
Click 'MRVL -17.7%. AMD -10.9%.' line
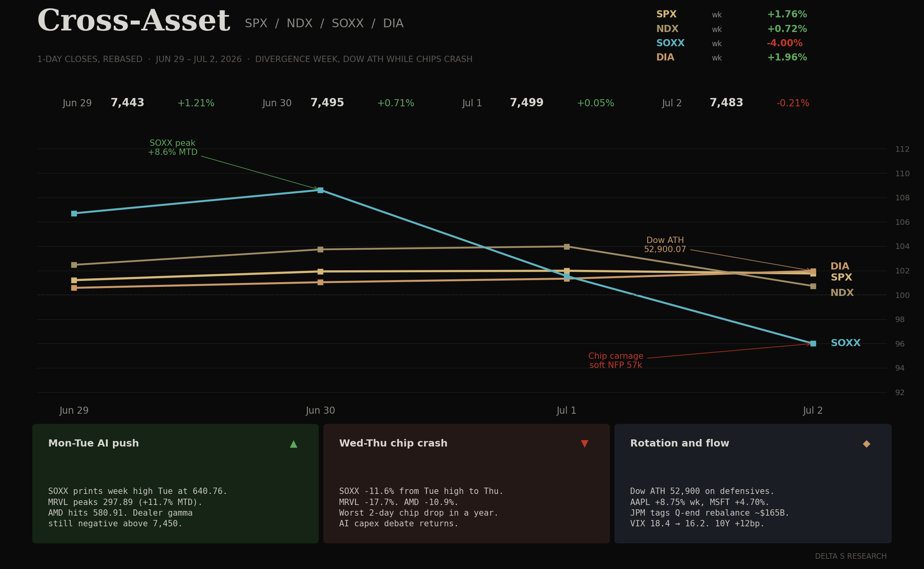point(399,502)
